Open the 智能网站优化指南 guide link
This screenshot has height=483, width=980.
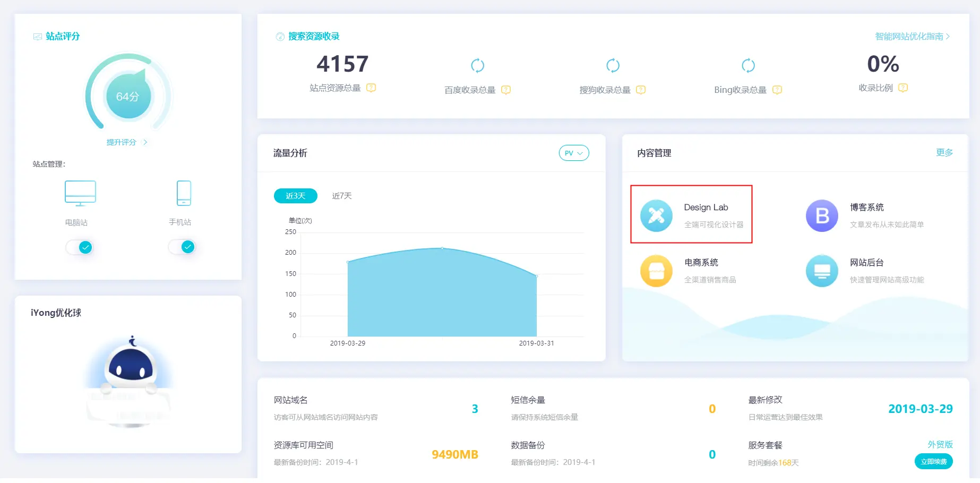click(x=912, y=37)
